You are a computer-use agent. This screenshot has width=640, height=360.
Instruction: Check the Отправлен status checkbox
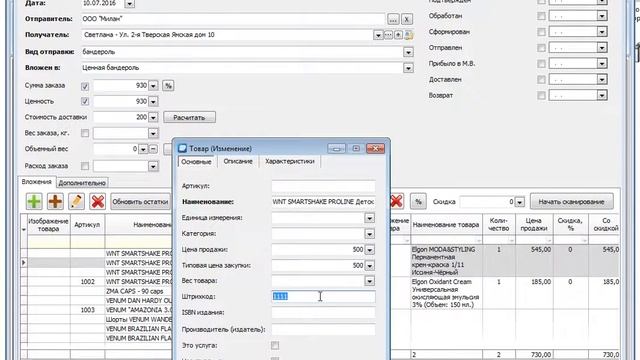point(541,48)
